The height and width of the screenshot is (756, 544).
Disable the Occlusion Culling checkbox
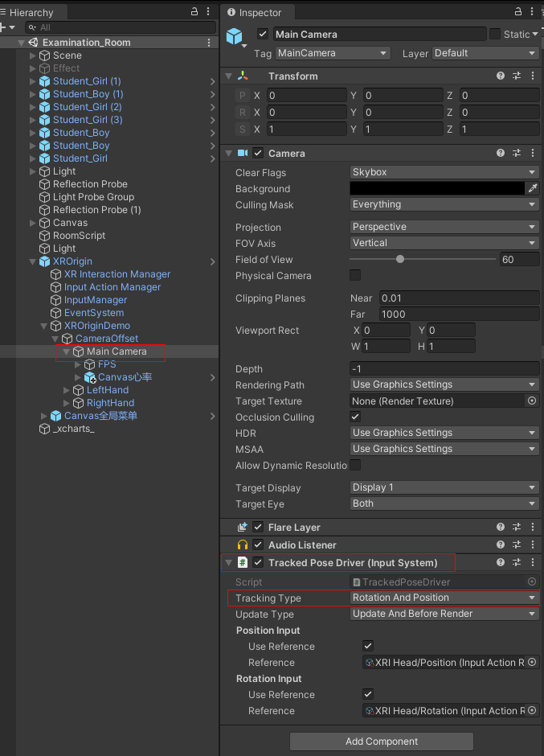355,417
